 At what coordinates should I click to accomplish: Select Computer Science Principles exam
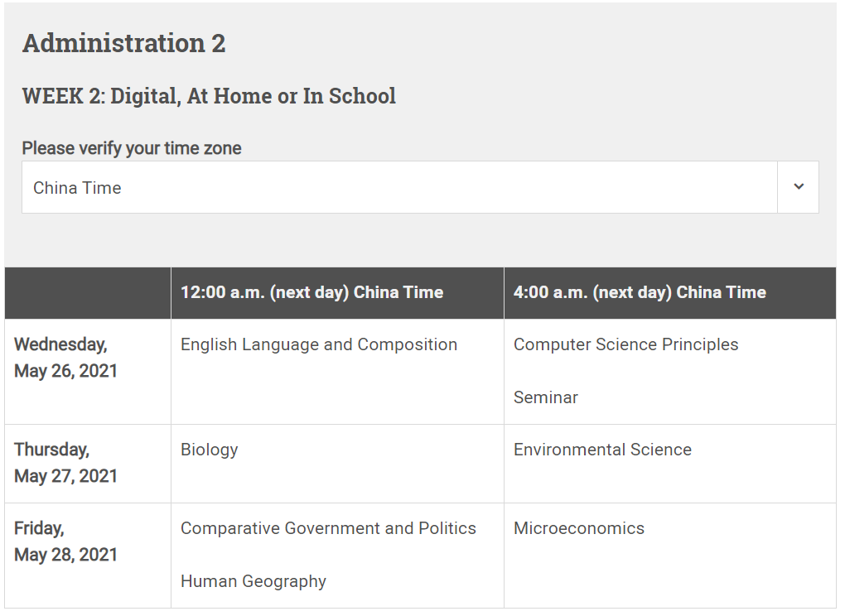tap(625, 344)
